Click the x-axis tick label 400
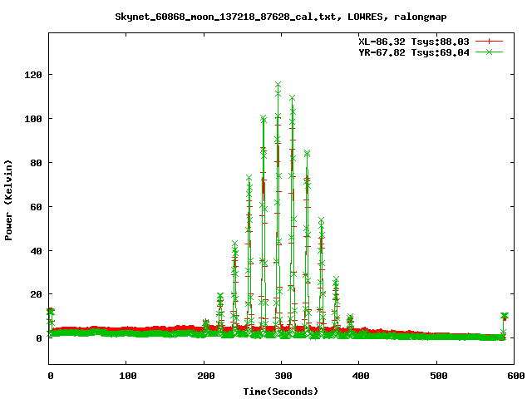The width and height of the screenshot is (532, 399). 361,376
